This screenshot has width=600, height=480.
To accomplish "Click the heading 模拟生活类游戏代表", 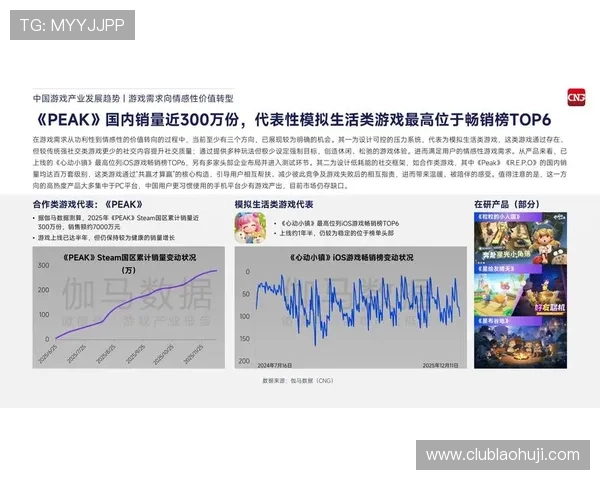I will coord(274,204).
